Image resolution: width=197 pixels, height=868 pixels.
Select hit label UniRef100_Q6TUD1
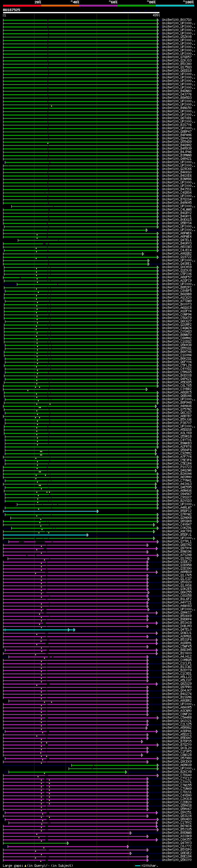tap(177, 118)
